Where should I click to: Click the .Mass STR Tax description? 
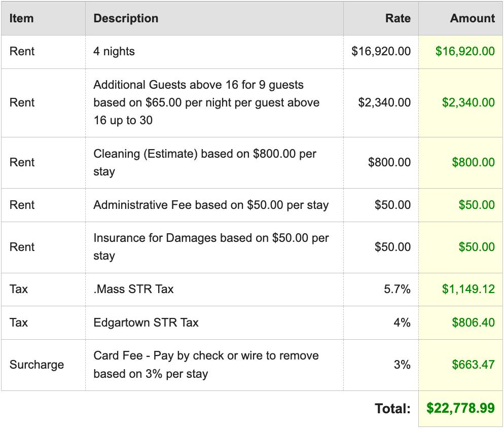pyautogui.click(x=133, y=289)
